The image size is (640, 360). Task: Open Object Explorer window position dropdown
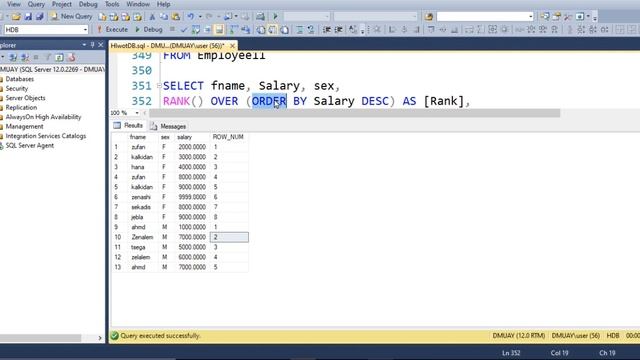[x=84, y=45]
